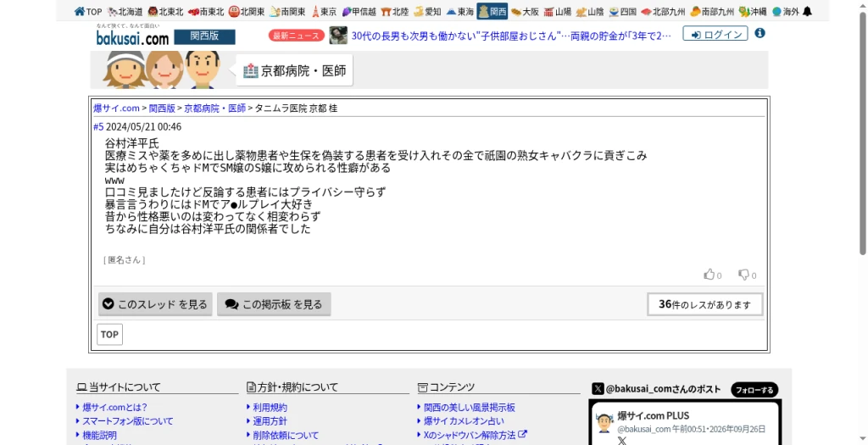Select the 南東北 region
This screenshot has width=868, height=445.
pyautogui.click(x=206, y=11)
